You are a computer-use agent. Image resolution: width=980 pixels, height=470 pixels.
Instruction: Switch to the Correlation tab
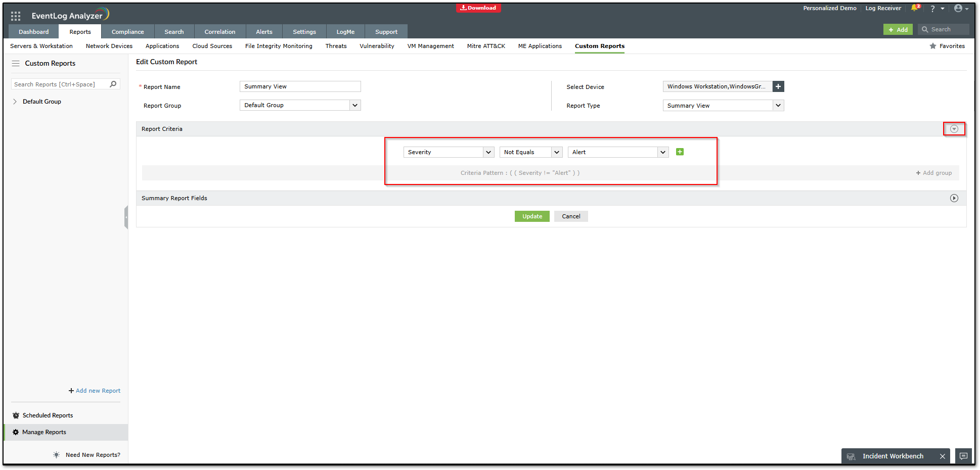click(220, 32)
